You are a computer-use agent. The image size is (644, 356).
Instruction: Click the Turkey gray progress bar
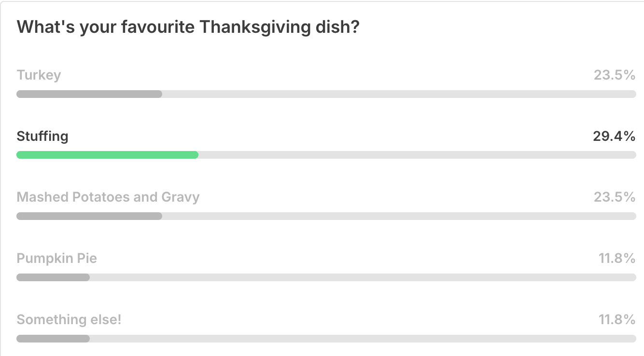[89, 94]
